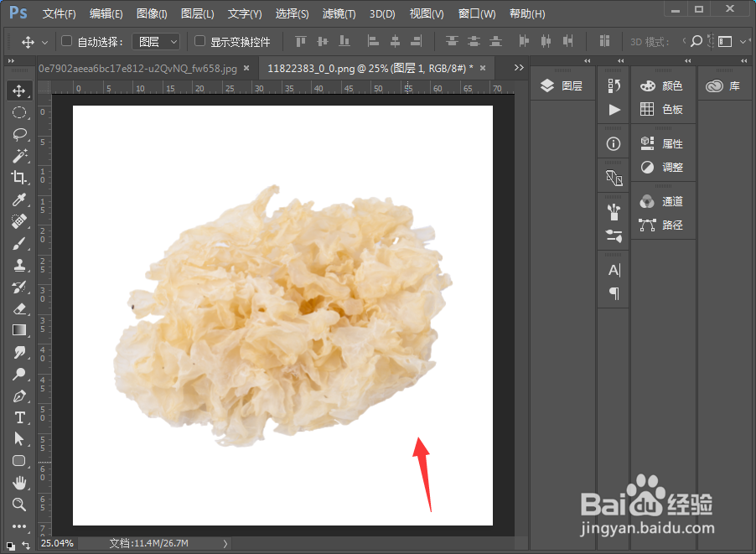The height and width of the screenshot is (554, 756).
Task: Open the Brush presets panel icon
Action: (614, 236)
